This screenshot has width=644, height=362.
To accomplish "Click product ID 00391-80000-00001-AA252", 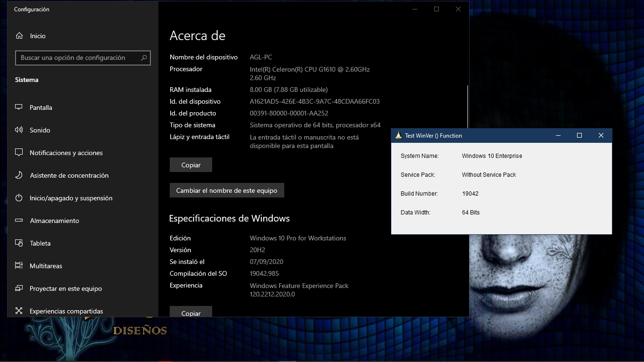I will (x=289, y=113).
